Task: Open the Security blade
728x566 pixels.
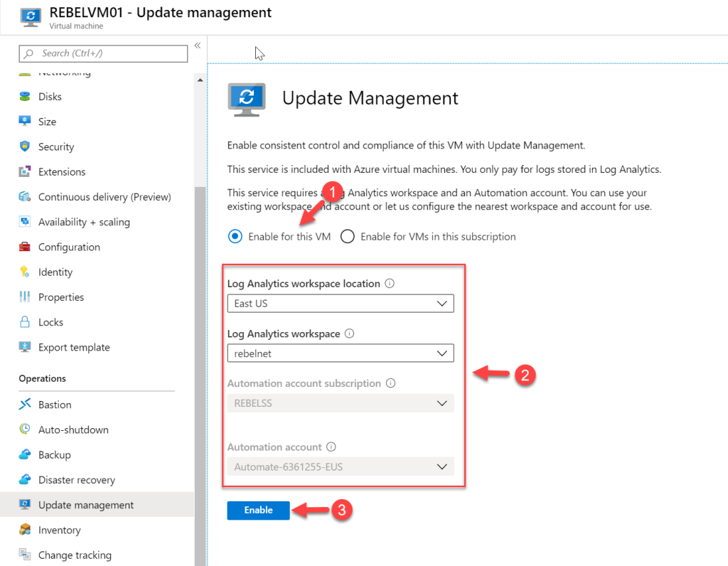Action: [55, 146]
